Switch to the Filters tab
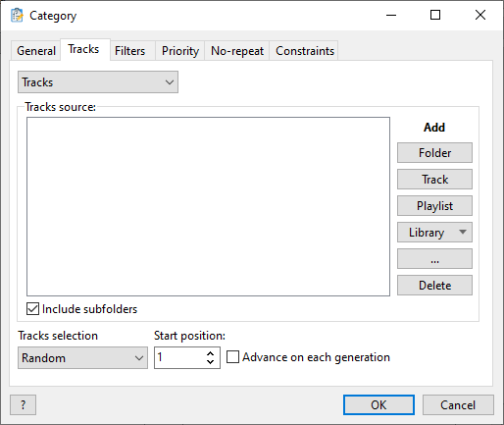Image resolution: width=504 pixels, height=425 pixels. pyautogui.click(x=129, y=51)
